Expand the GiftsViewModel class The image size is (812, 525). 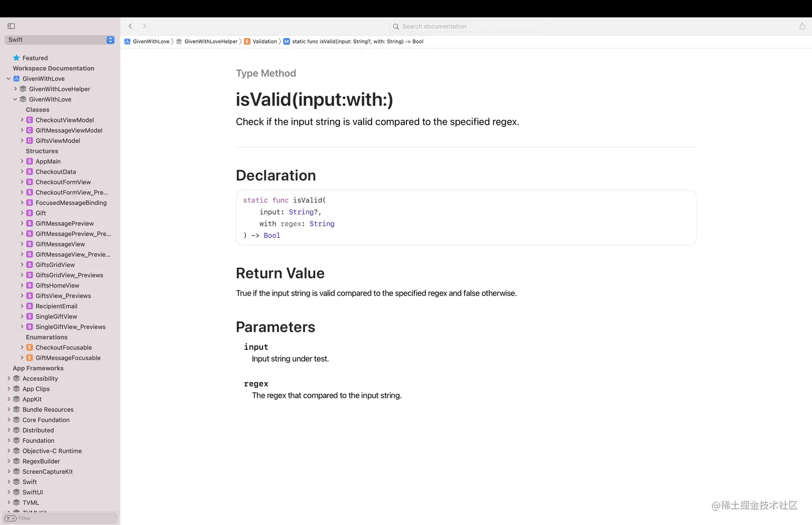(x=22, y=141)
